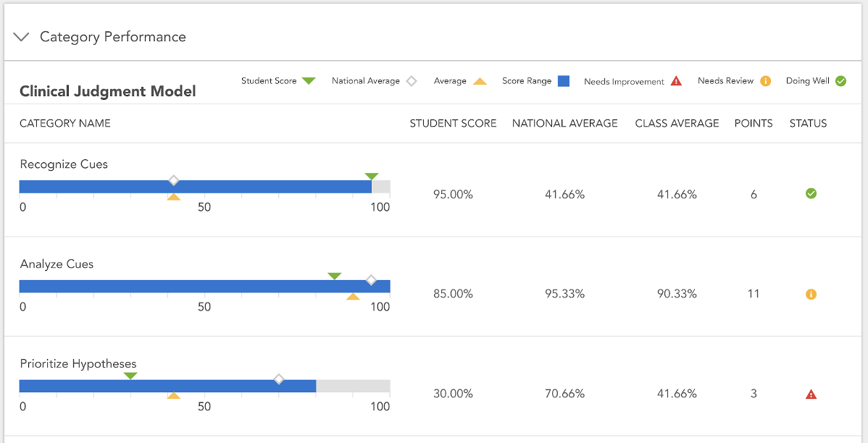The image size is (868, 443).
Task: Click the orange info status for Analyze Cues
Action: point(811,294)
